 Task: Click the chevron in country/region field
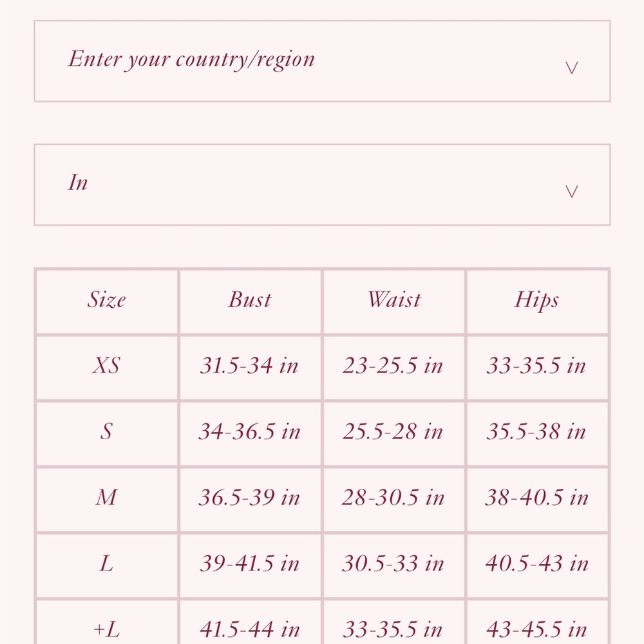[572, 68]
